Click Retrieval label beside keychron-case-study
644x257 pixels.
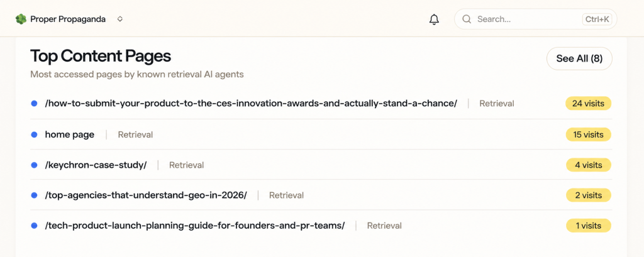click(x=186, y=165)
